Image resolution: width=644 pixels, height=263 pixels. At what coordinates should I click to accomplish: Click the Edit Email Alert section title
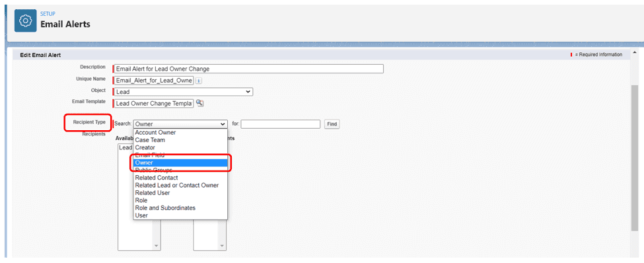[40, 55]
